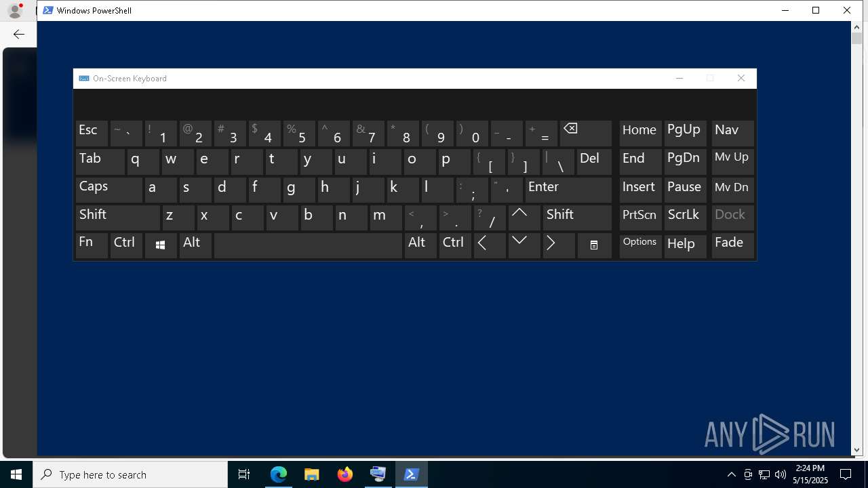The height and width of the screenshot is (488, 868).
Task: Tap the Home key
Action: click(640, 134)
